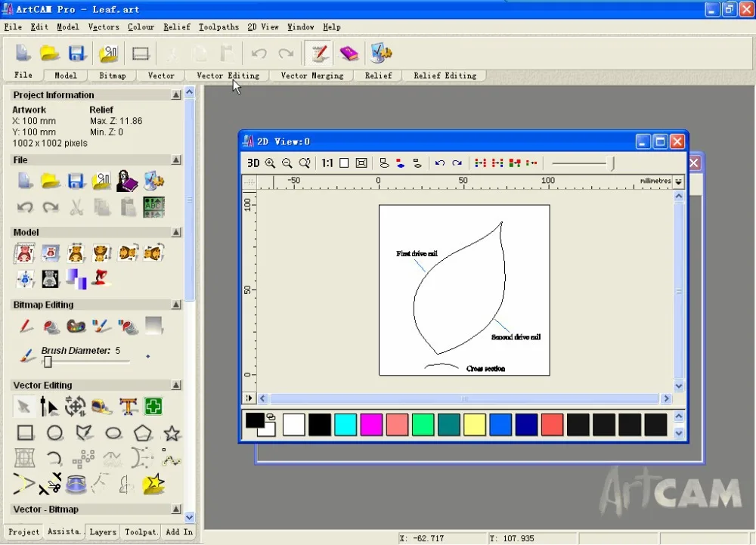Click the Save button in top toolbar

point(76,53)
